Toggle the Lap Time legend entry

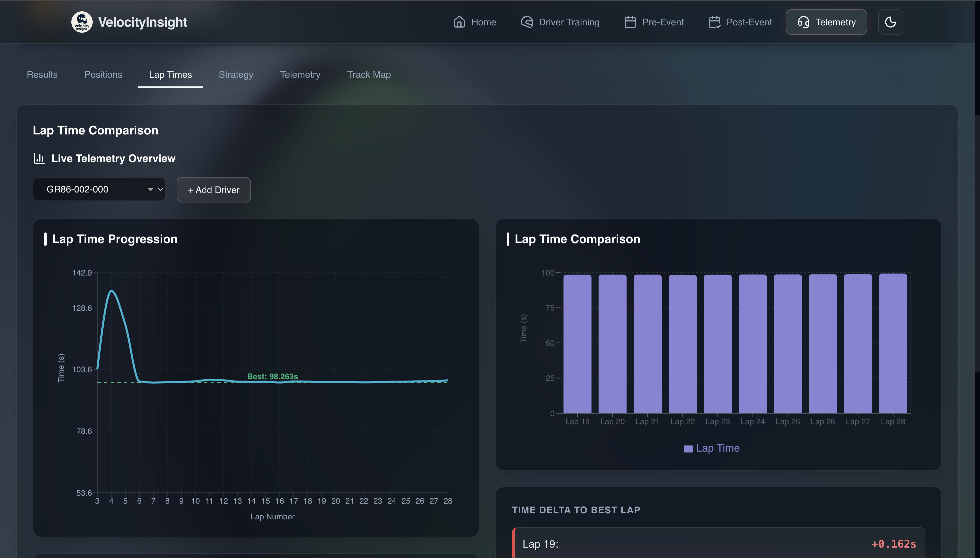tap(712, 448)
